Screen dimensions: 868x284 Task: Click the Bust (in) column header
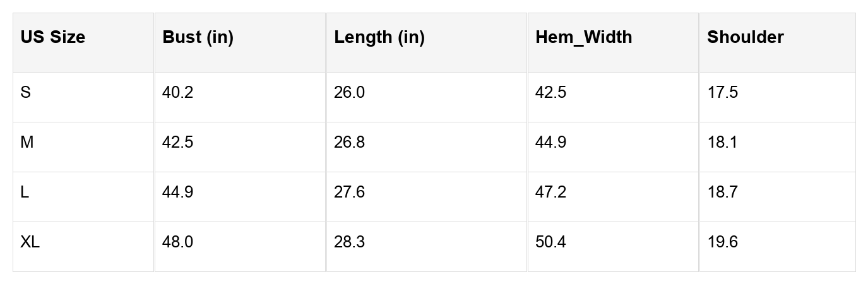point(198,37)
